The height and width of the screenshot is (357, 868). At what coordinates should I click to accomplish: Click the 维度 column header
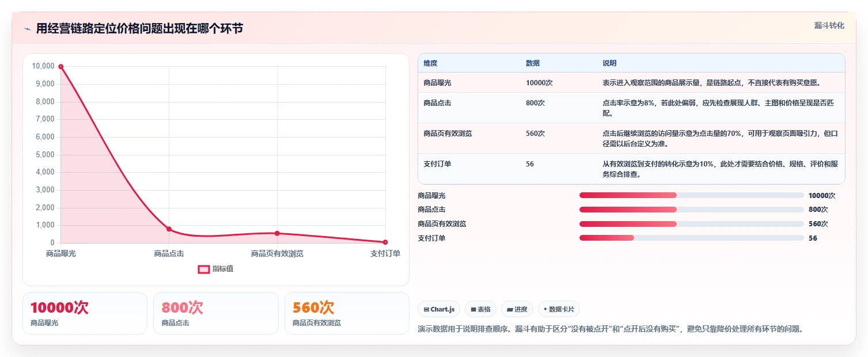(x=430, y=63)
